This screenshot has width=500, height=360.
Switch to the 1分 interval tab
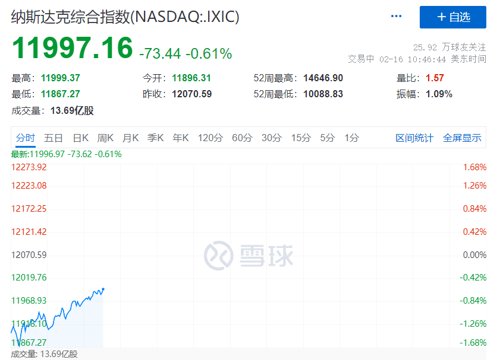(x=352, y=138)
